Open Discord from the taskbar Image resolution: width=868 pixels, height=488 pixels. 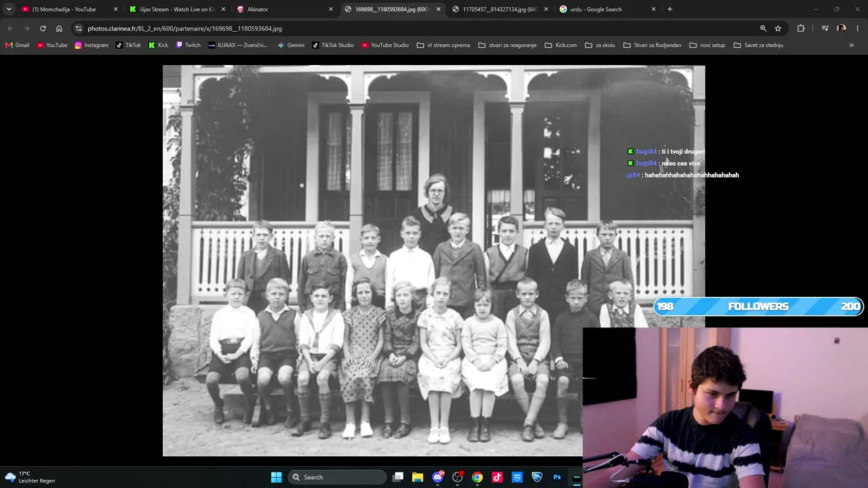tap(437, 477)
